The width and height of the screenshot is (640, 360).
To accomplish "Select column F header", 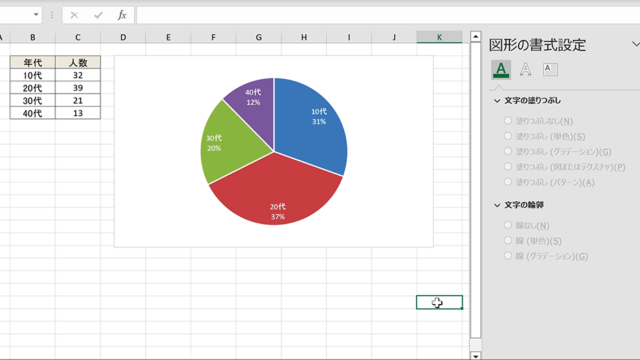I will (213, 37).
